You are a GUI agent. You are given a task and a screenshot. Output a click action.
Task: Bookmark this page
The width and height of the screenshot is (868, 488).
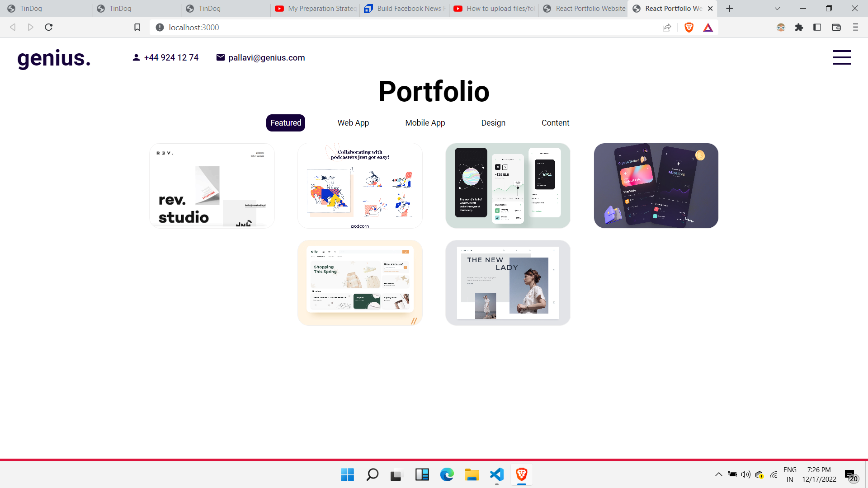137,27
